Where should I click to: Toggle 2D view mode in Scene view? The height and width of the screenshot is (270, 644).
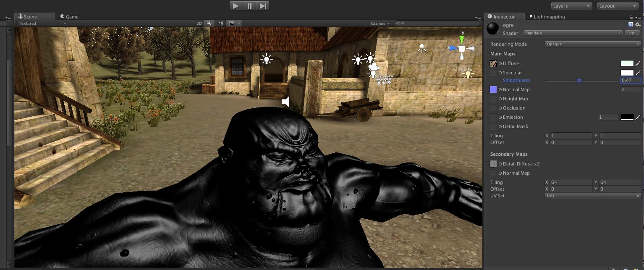199,23
